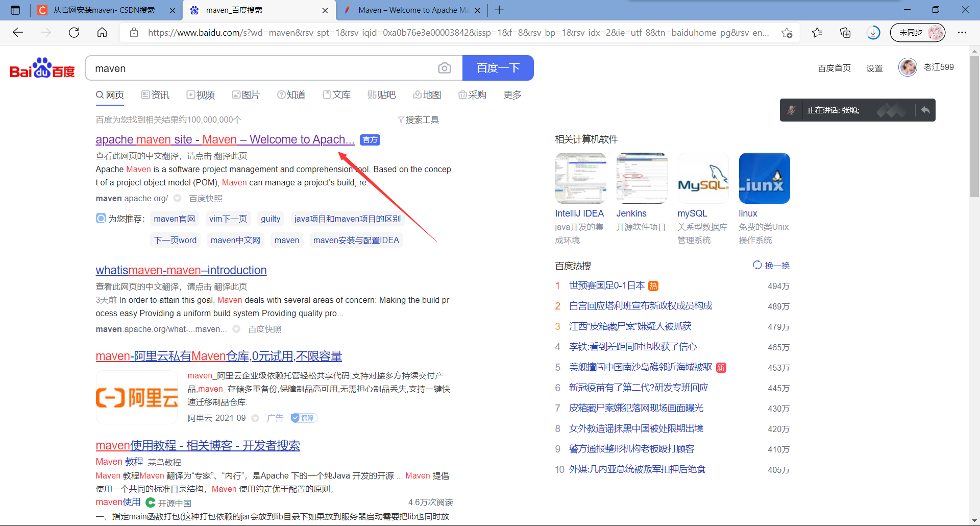The image size is (980, 526).
Task: Close the Maven Welcome to Apache tab
Action: [x=478, y=10]
